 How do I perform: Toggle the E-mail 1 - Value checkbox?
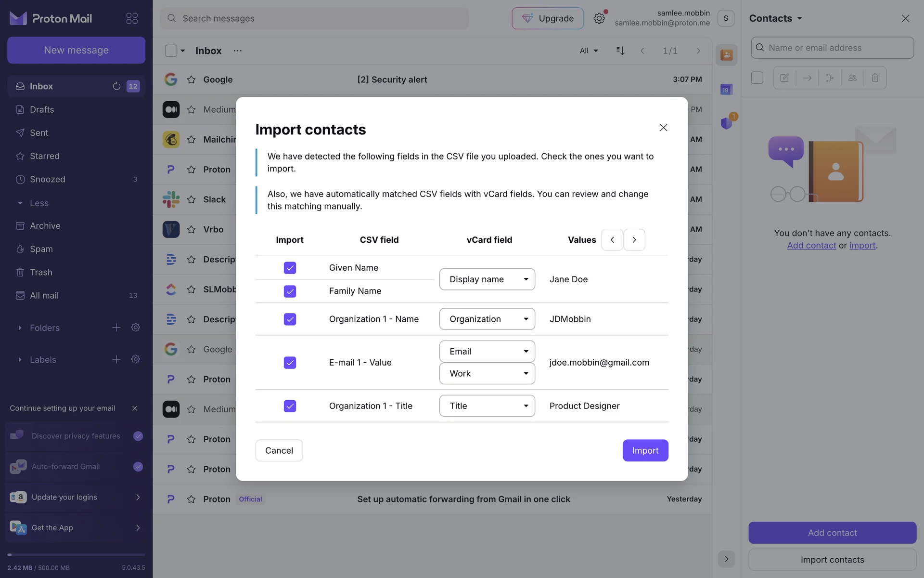290,363
